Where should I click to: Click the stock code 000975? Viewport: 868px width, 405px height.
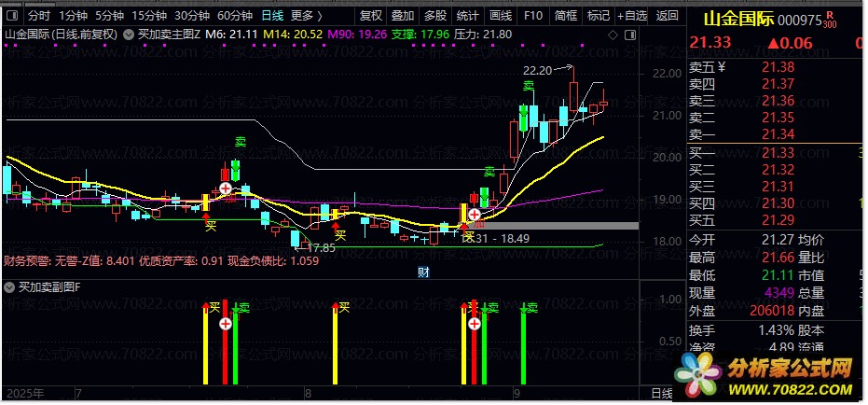click(x=799, y=21)
